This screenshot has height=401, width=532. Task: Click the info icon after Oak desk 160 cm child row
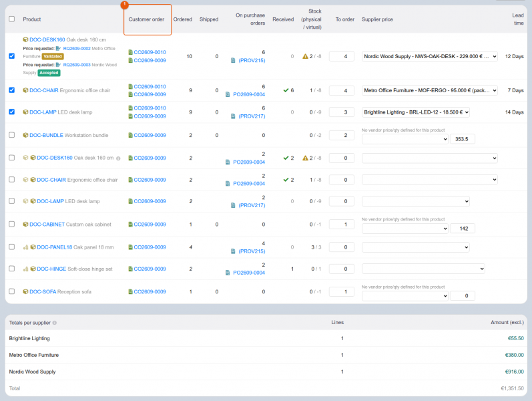tap(118, 158)
